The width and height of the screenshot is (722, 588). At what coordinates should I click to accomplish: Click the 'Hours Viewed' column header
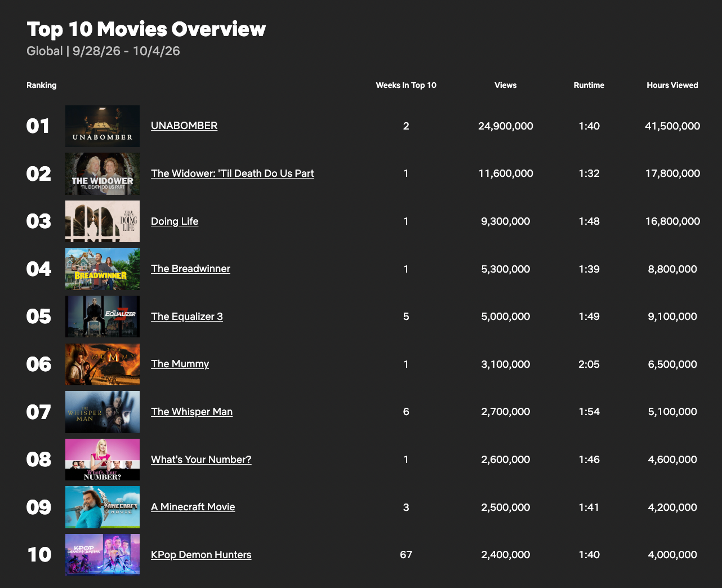pos(672,85)
